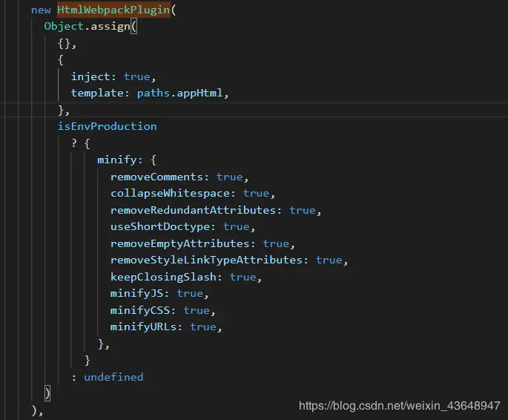The height and width of the screenshot is (420, 508).
Task: Click 'template' property name
Action: (x=97, y=93)
